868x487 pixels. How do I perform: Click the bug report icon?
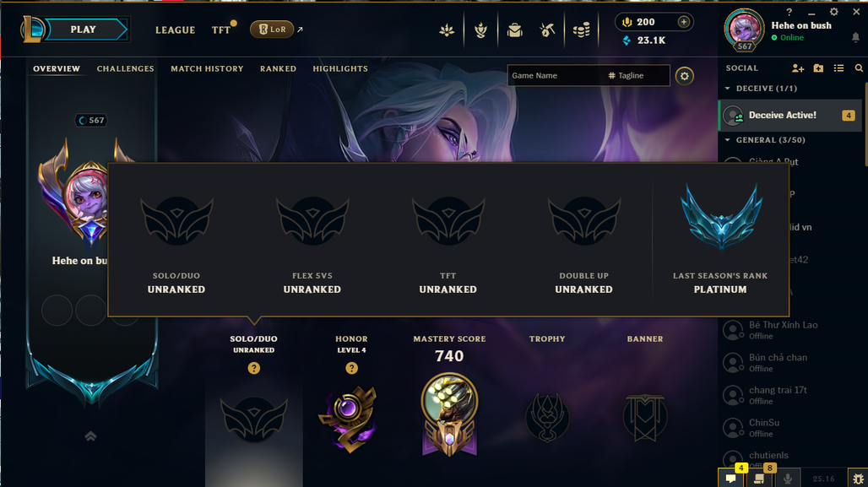[x=858, y=479]
